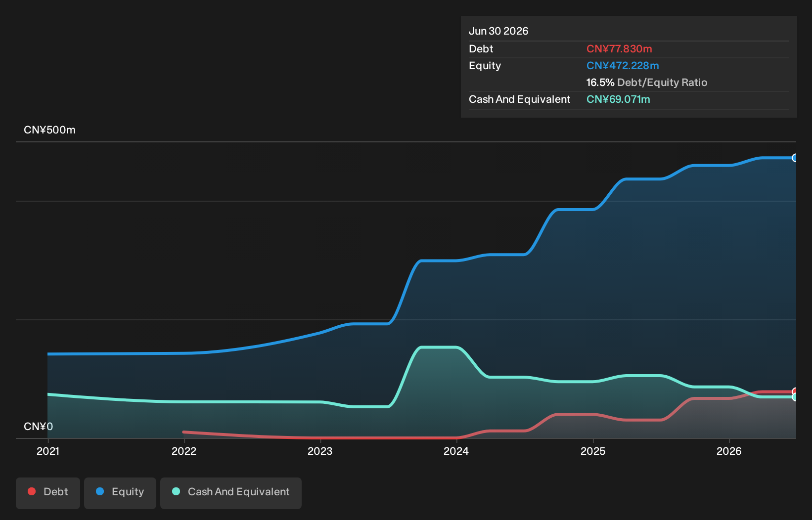Click the 2025 x-axis label
This screenshot has width=812, height=520.
(593, 451)
